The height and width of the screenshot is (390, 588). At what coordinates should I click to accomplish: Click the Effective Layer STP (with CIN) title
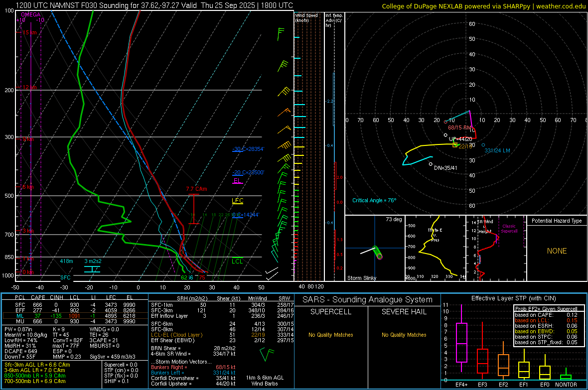pyautogui.click(x=513, y=298)
